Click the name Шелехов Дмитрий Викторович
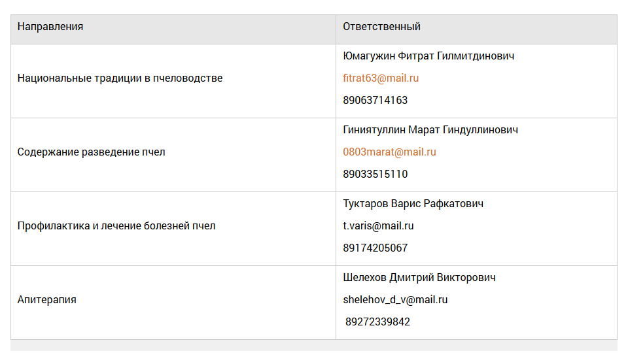 (x=419, y=278)
